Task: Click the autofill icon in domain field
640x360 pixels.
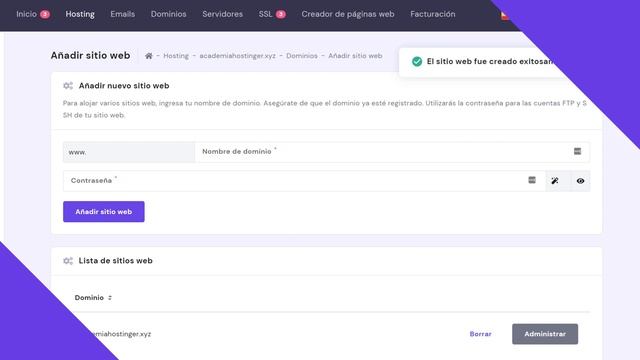Action: [x=577, y=151]
